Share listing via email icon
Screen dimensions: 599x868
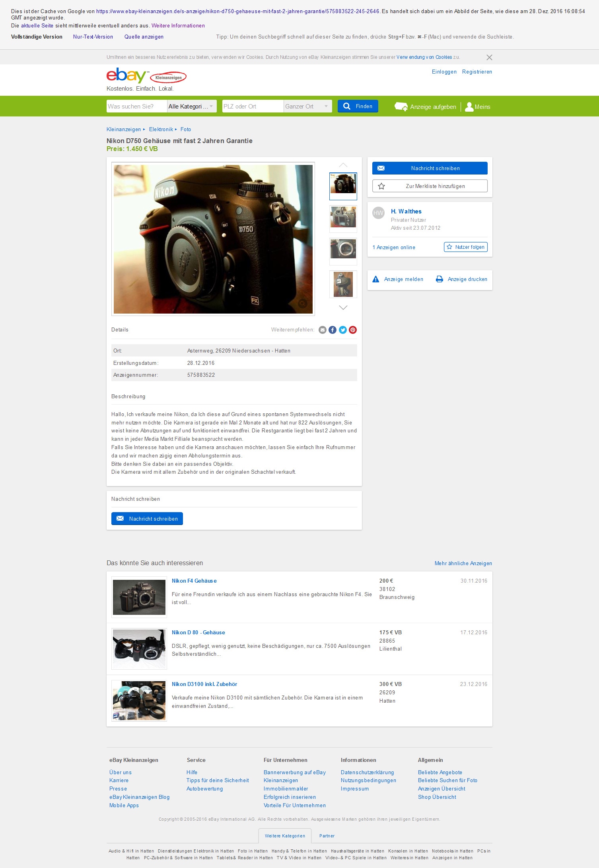click(x=323, y=330)
